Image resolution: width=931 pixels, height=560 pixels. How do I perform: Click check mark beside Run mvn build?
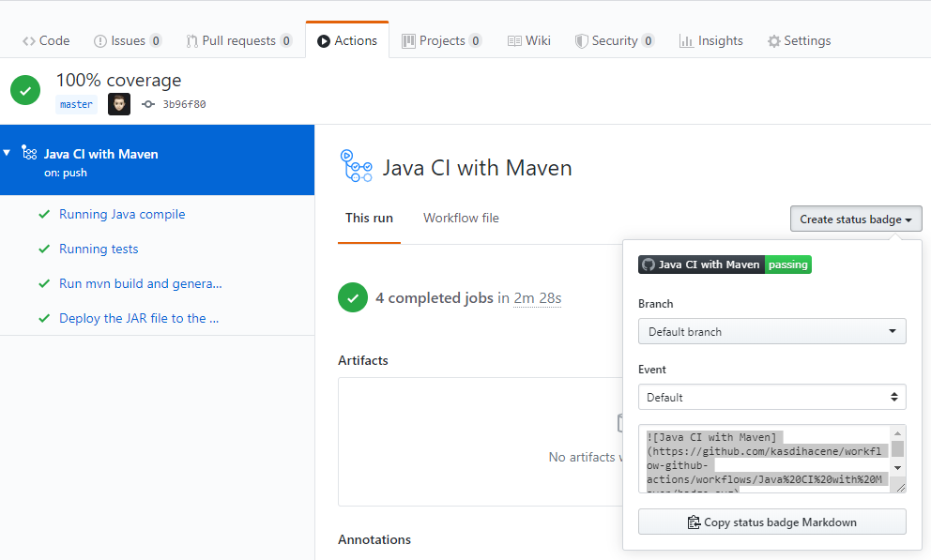pyautogui.click(x=44, y=283)
